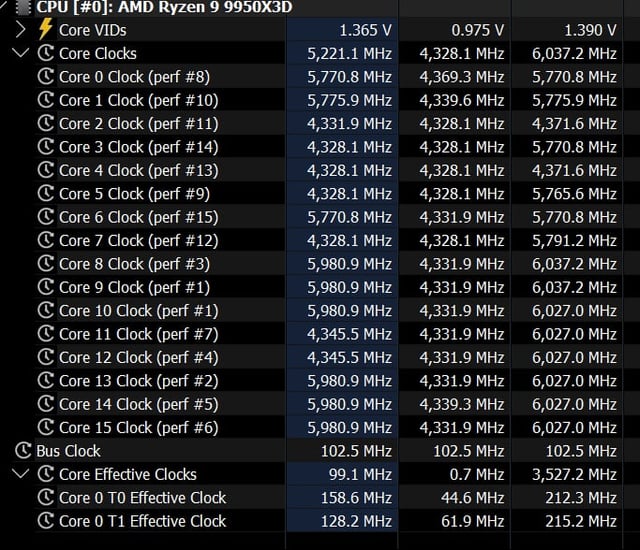Select Core 8 Clock (perf #3) row
Viewport: 640px width, 550px height.
[134, 264]
